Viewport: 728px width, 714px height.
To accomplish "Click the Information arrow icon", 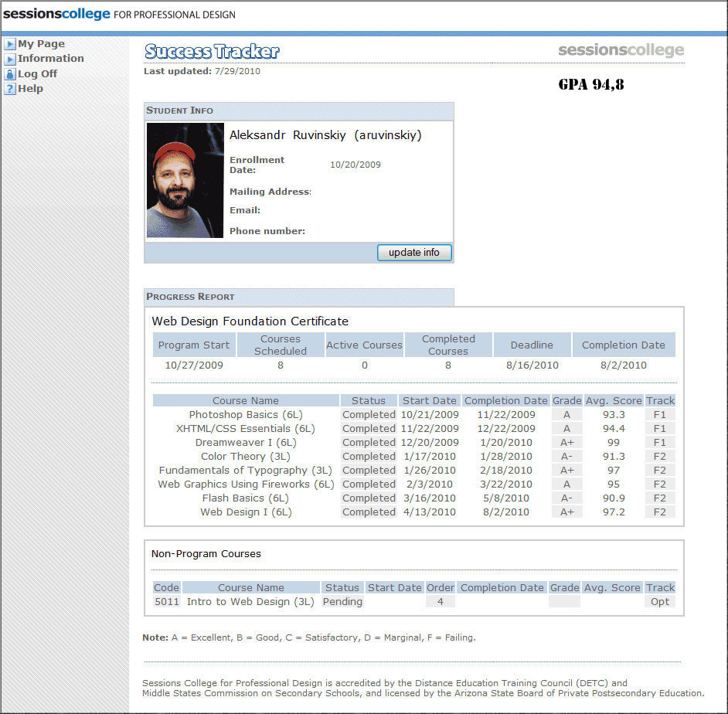I will click(x=10, y=59).
